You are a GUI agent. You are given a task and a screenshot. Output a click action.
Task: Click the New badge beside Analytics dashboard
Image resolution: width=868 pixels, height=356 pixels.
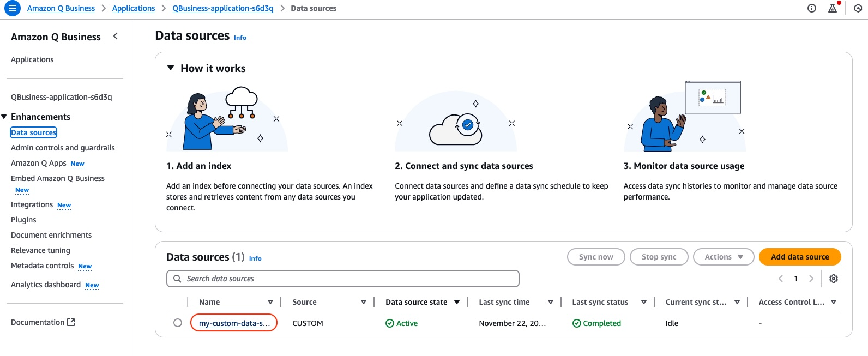click(92, 285)
